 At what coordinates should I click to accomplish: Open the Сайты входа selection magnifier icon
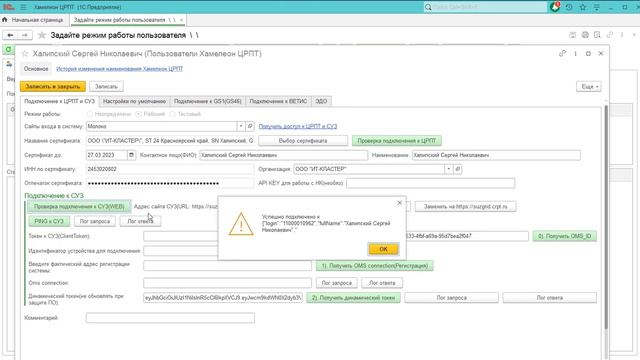coord(250,126)
